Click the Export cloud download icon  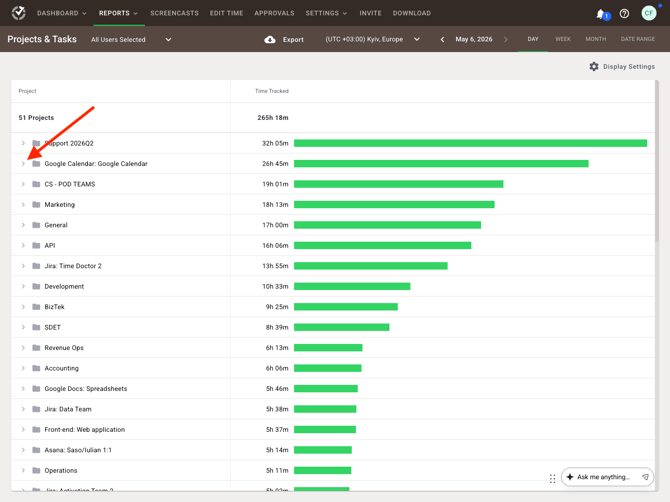(270, 39)
